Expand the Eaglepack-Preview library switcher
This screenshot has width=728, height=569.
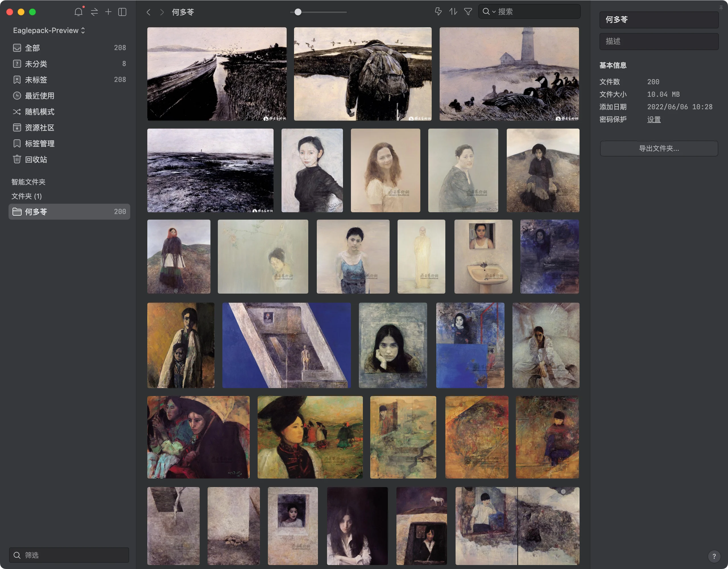coord(49,30)
